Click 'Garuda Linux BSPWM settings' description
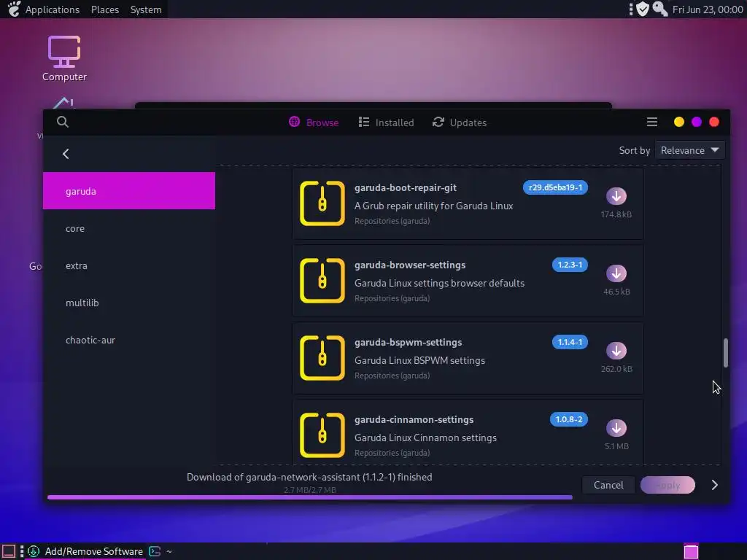747x560 pixels. [419, 360]
